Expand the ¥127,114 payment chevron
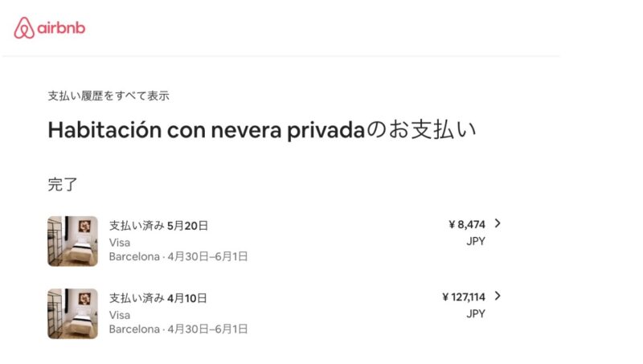643x364 pixels. click(498, 296)
